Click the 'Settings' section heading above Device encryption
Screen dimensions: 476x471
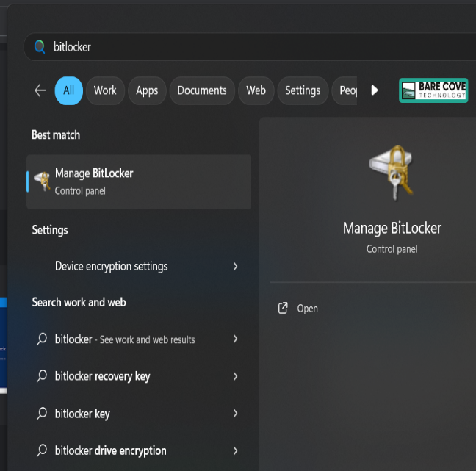coord(50,230)
